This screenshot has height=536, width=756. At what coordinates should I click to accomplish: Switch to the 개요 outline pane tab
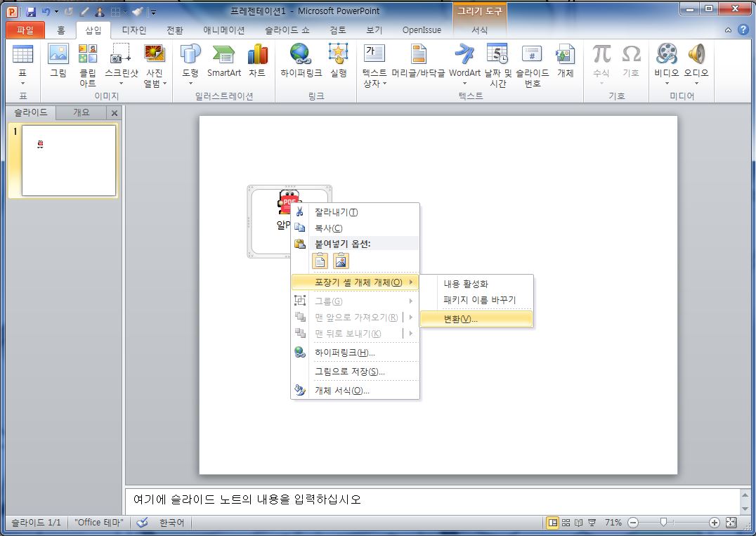(81, 112)
